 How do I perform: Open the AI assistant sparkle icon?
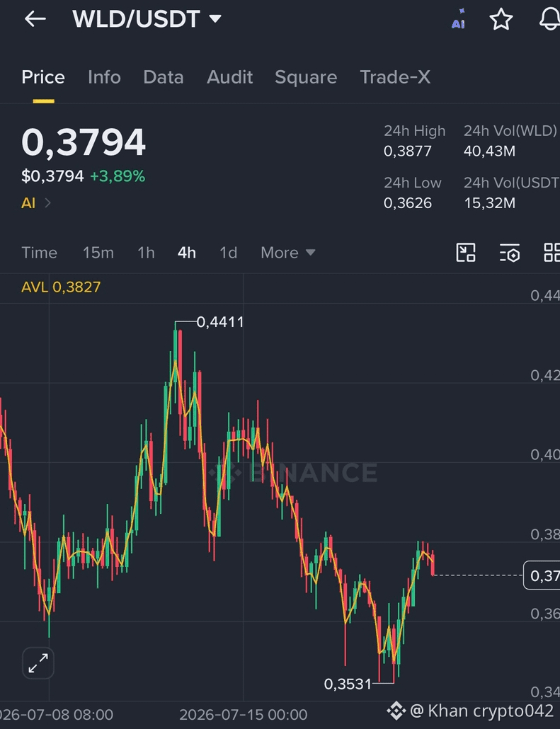pyautogui.click(x=458, y=19)
